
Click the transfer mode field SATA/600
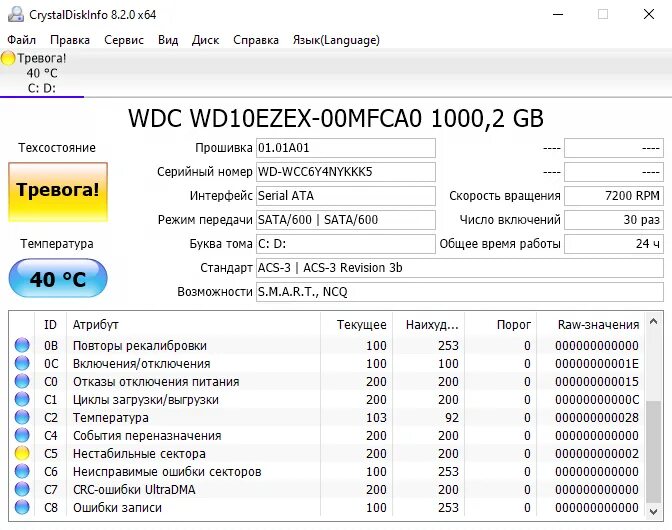pos(346,220)
